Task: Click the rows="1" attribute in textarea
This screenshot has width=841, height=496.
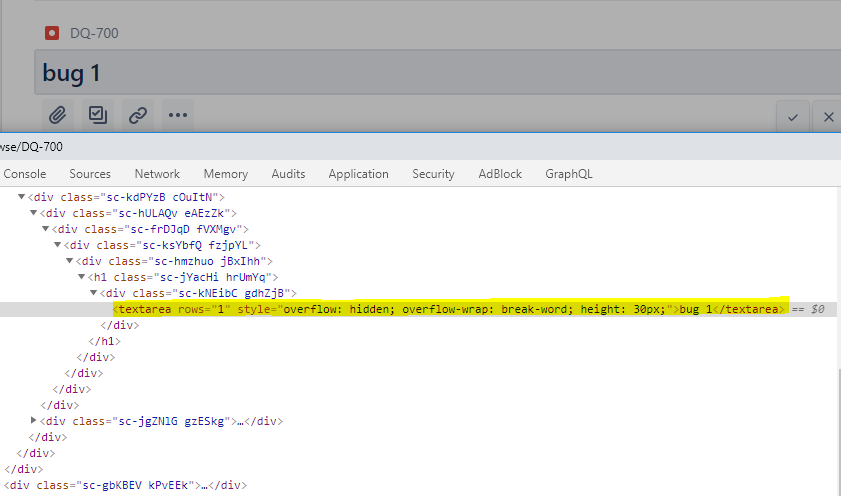Action: [x=204, y=309]
